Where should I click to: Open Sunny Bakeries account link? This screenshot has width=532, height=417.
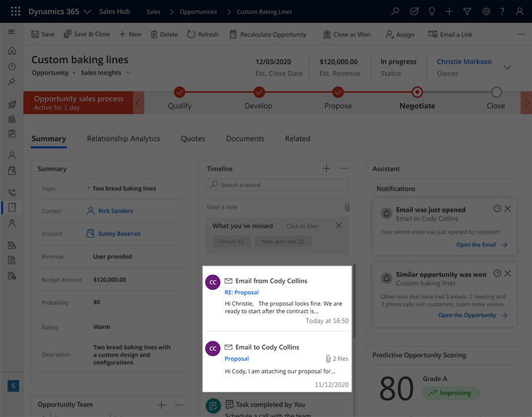pos(119,234)
